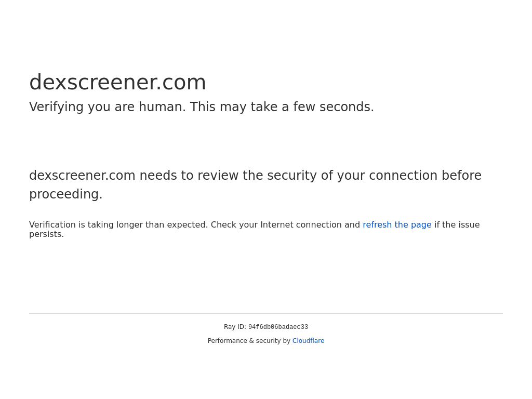Select the Ray ID code 94f6db06badaec33
Screen dimensions: 532x399
pyautogui.click(x=278, y=327)
